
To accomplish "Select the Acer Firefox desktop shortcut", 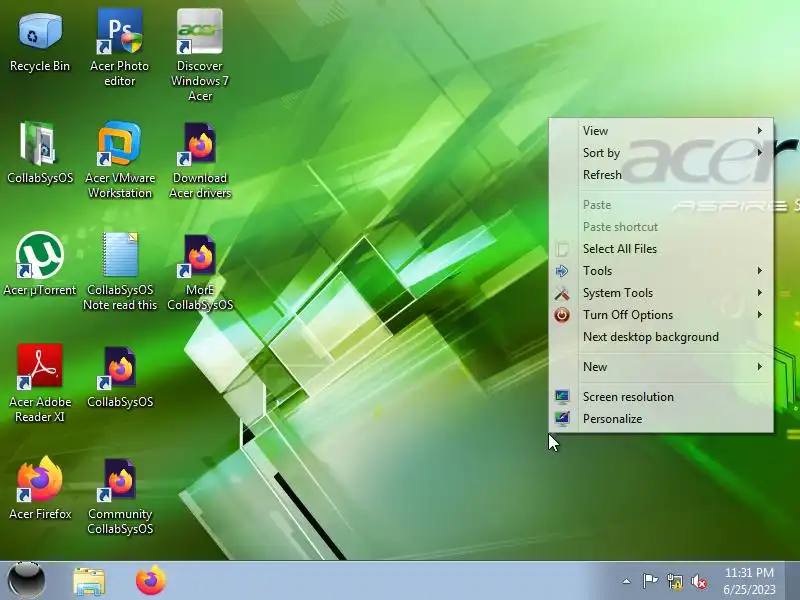I will pyautogui.click(x=40, y=488).
